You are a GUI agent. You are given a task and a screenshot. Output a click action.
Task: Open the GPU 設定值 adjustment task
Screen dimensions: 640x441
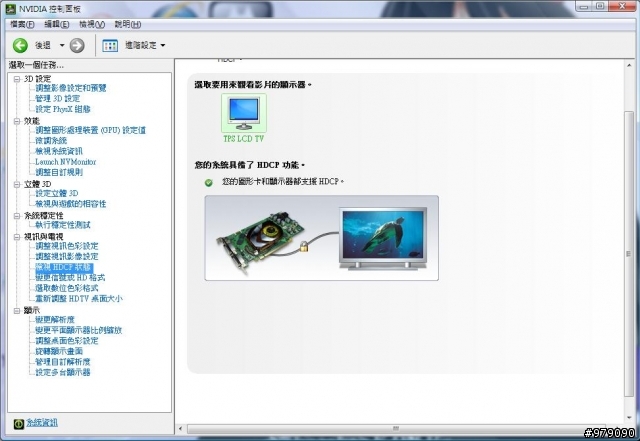[x=90, y=130]
